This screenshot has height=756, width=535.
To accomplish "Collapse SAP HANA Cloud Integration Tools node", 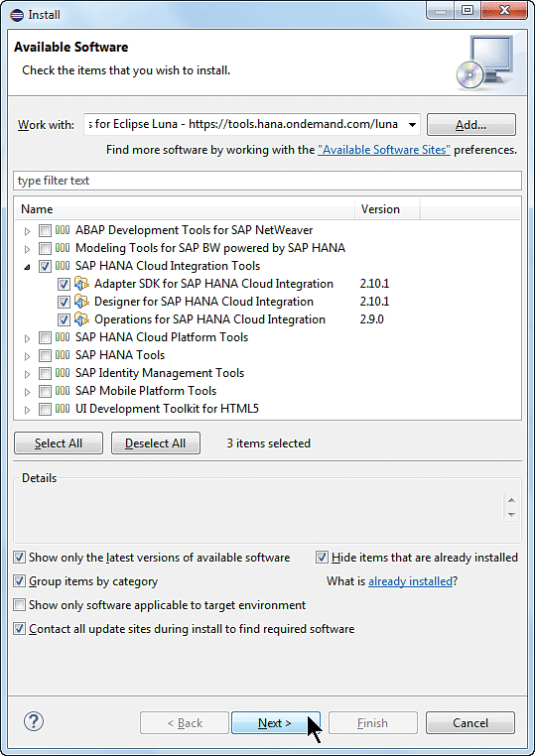I will [x=28, y=267].
